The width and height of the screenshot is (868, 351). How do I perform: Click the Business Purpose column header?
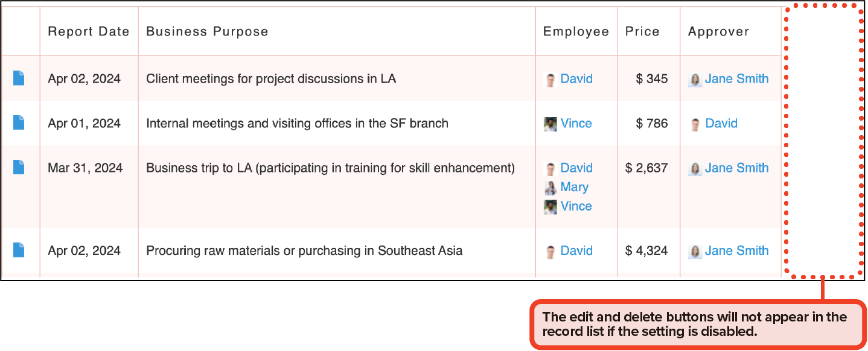coord(207,31)
